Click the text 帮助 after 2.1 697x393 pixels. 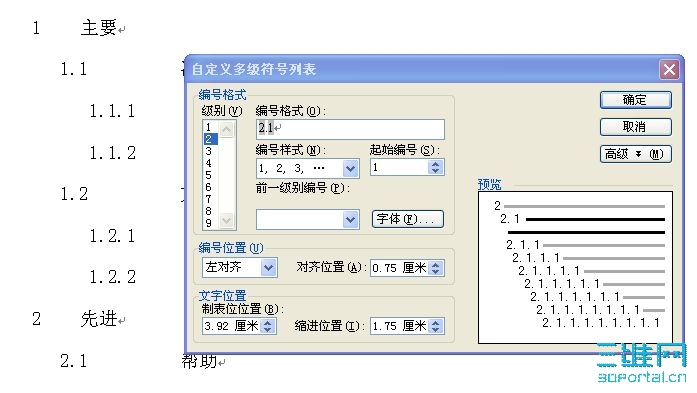pyautogui.click(x=200, y=361)
